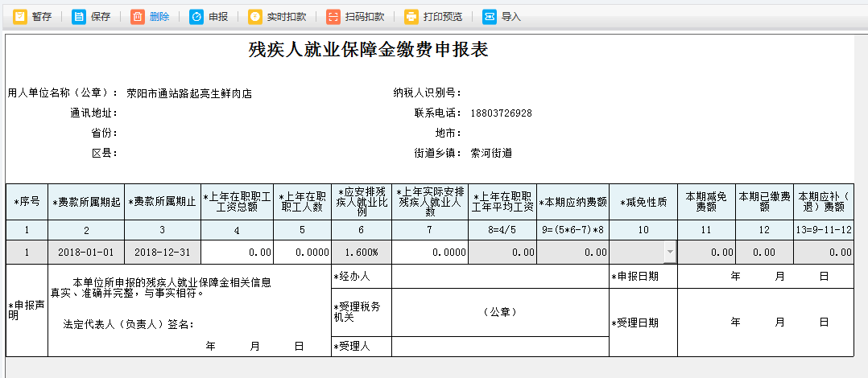This screenshot has width=868, height=378.
Task: Click the 删除 trash icon
Action: pyautogui.click(x=138, y=17)
